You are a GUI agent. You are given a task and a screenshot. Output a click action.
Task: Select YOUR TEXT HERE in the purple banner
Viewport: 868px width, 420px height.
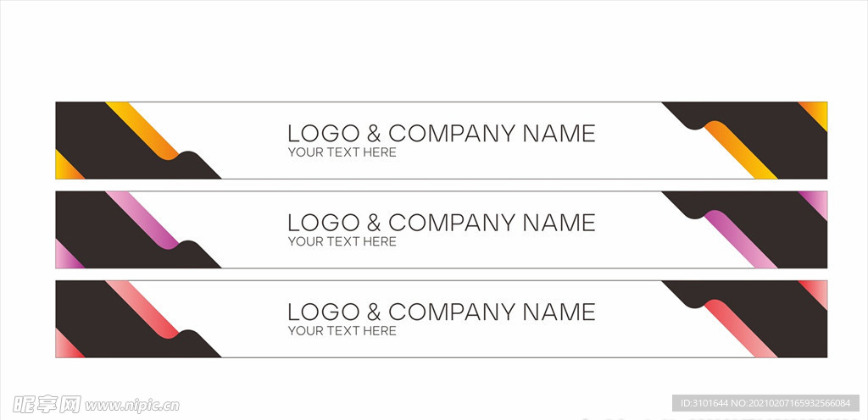[x=342, y=241]
